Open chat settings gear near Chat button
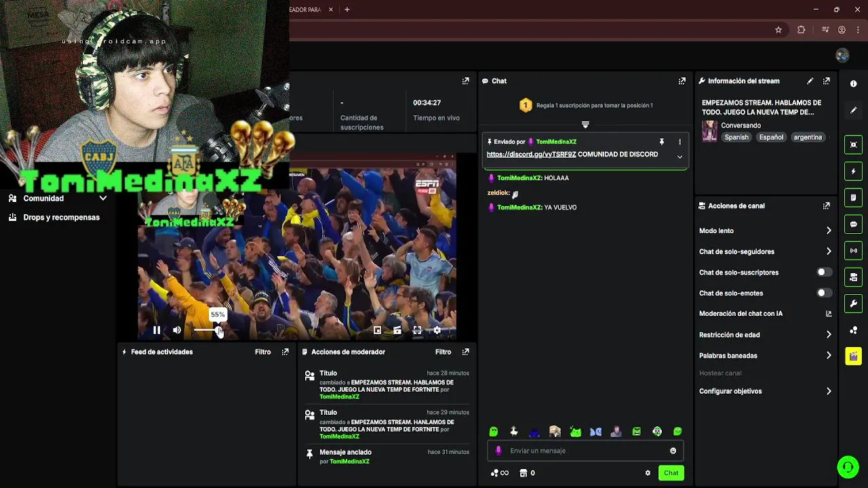The height and width of the screenshot is (488, 868). point(648,473)
